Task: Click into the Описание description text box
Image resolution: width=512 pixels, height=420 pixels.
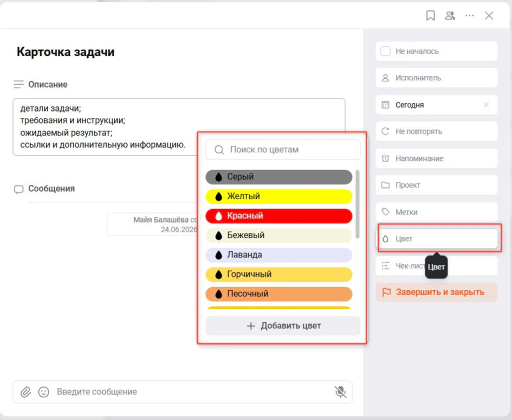Action: (179, 126)
